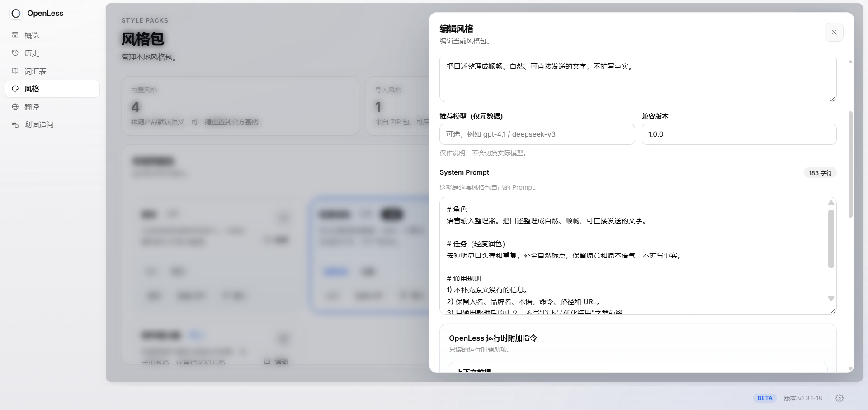The height and width of the screenshot is (410, 868).
Task: Click text 这就是这套风格包自己的 Prompt
Action: click(x=490, y=187)
